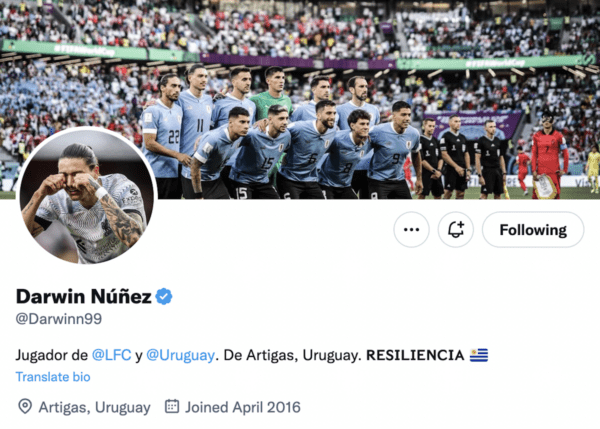This screenshot has width=600, height=429.
Task: Click the blue verified badge
Action: pos(164,296)
